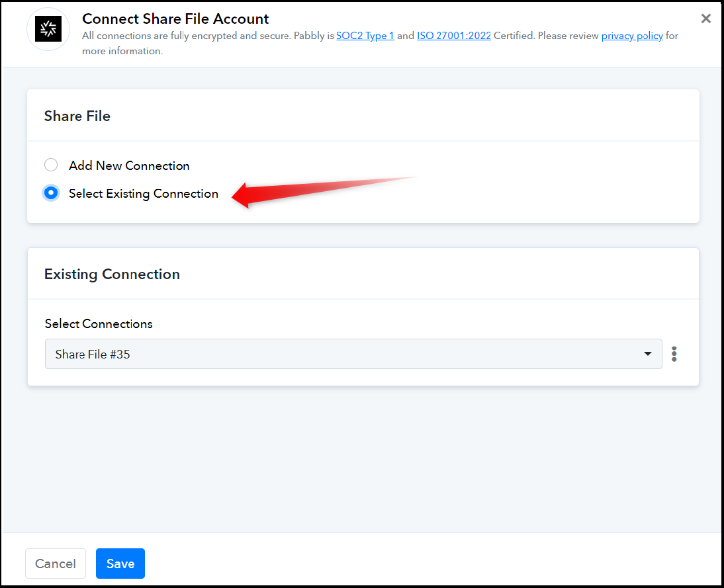Open the SOC2 Type 1 link
This screenshot has height=588, width=724.
[x=365, y=36]
